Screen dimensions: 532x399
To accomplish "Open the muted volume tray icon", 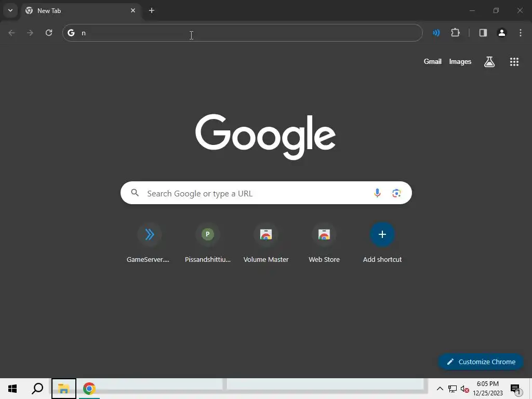I will [465, 389].
